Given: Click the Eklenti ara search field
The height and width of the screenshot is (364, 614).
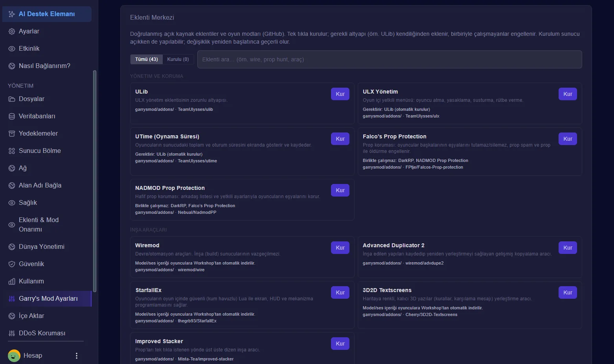Looking at the screenshot, I should click(390, 59).
